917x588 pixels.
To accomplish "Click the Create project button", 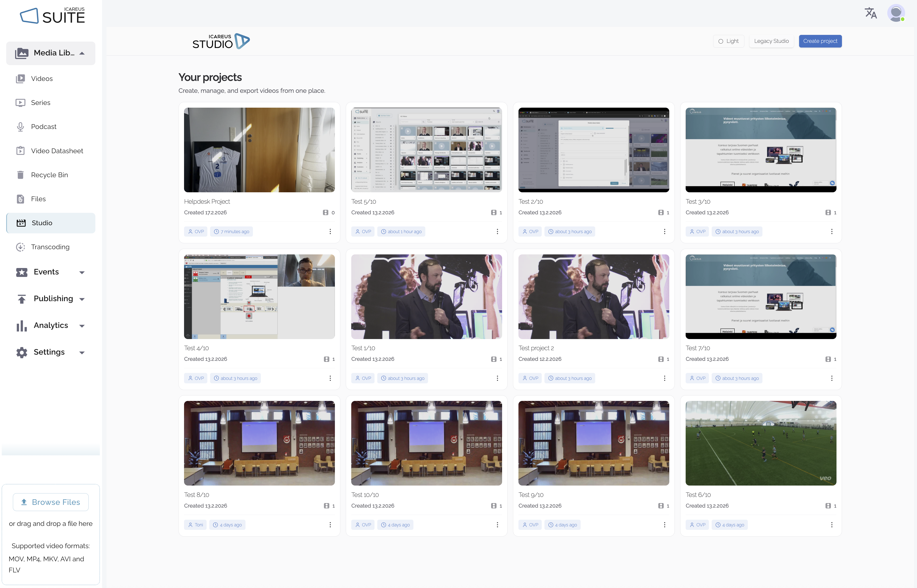I will pyautogui.click(x=820, y=41).
